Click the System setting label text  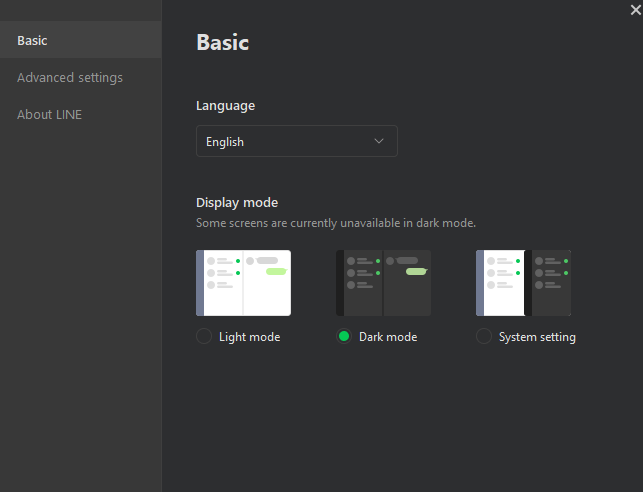click(537, 337)
